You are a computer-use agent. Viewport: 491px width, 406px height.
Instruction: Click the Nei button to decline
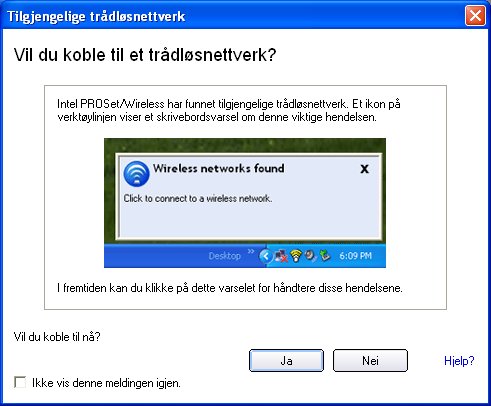coord(370,360)
